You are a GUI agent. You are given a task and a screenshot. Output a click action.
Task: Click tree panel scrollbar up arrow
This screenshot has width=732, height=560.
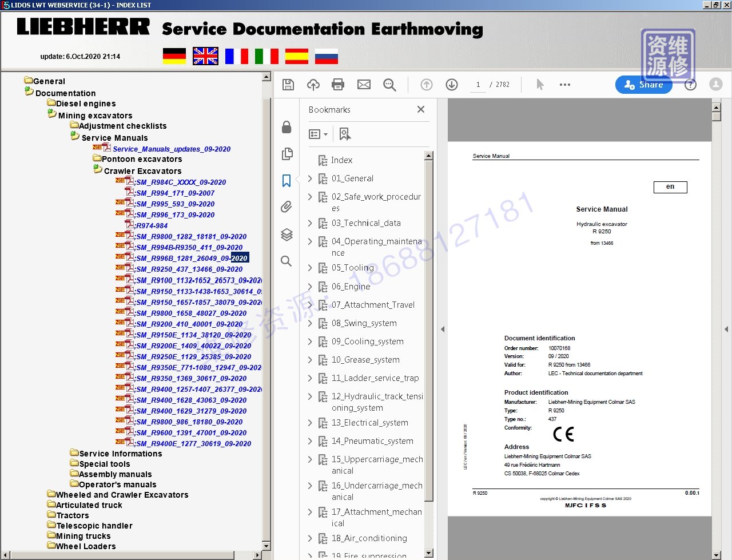pos(266,77)
